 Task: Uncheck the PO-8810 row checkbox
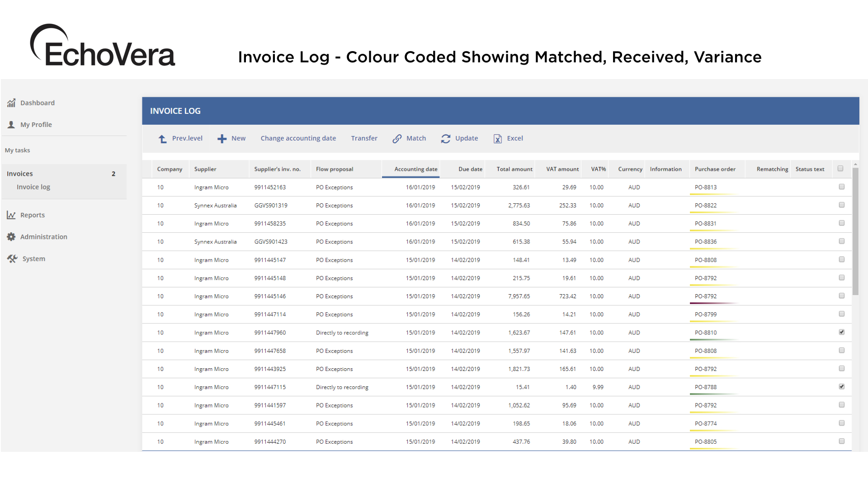point(841,332)
